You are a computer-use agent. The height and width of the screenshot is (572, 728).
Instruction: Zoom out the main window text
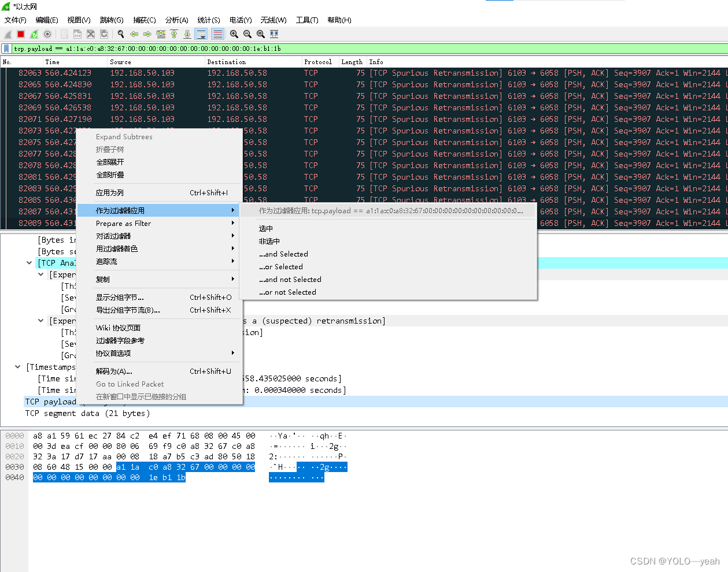(x=247, y=34)
